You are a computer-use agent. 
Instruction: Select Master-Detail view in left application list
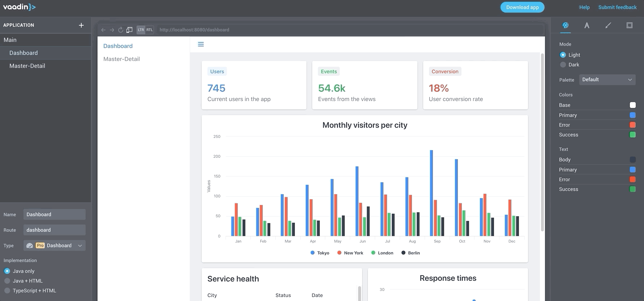coord(46,66)
